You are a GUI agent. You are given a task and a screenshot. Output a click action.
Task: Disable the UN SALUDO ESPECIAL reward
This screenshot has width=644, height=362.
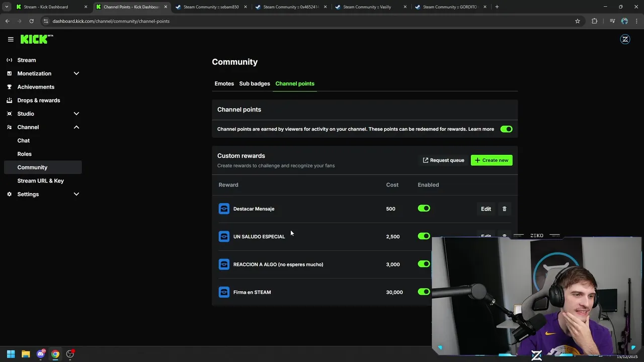pos(424,236)
